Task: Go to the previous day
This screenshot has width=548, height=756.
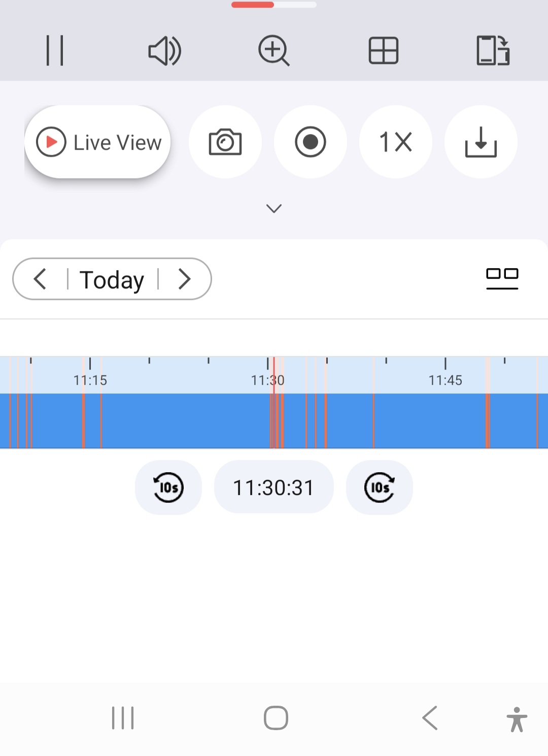Action: coord(40,279)
